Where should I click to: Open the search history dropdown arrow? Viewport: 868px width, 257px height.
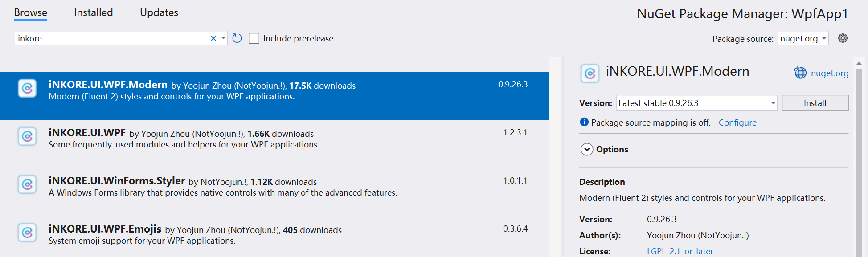(x=223, y=38)
